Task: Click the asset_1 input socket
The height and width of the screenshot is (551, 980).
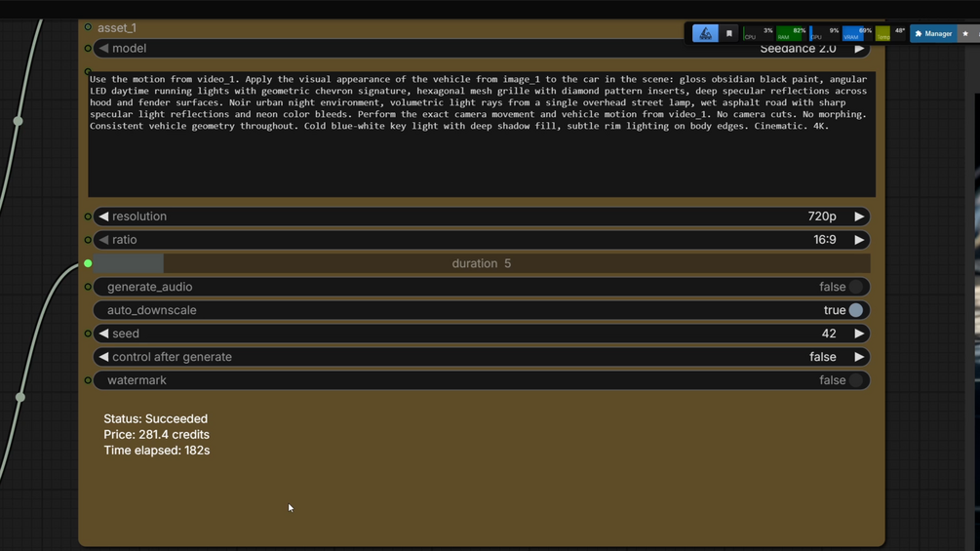Action: 88,27
